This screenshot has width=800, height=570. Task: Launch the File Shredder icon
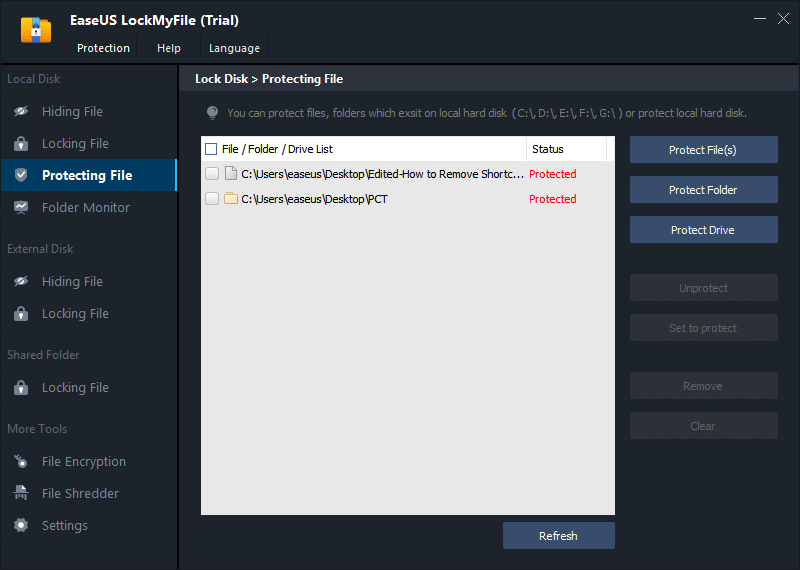21,493
